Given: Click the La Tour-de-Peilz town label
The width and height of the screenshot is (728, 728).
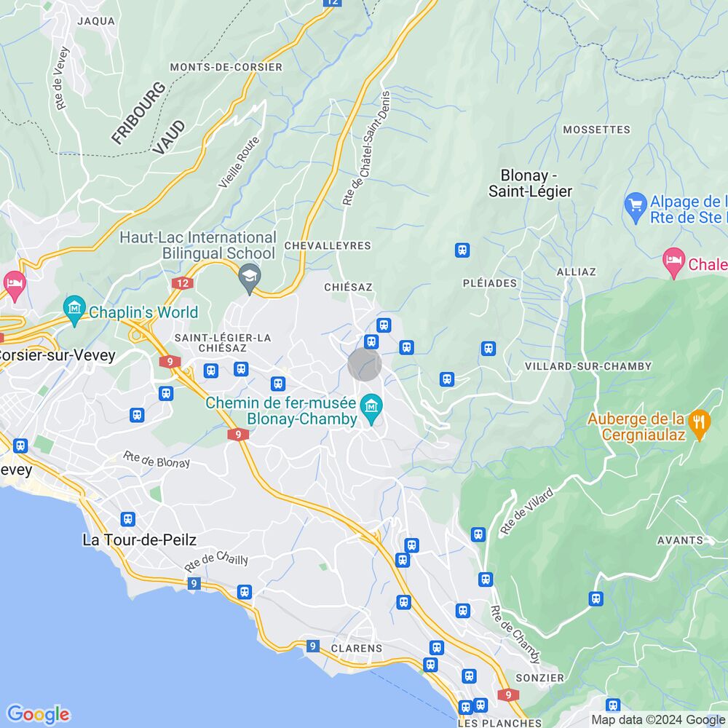Looking at the screenshot, I should (139, 540).
